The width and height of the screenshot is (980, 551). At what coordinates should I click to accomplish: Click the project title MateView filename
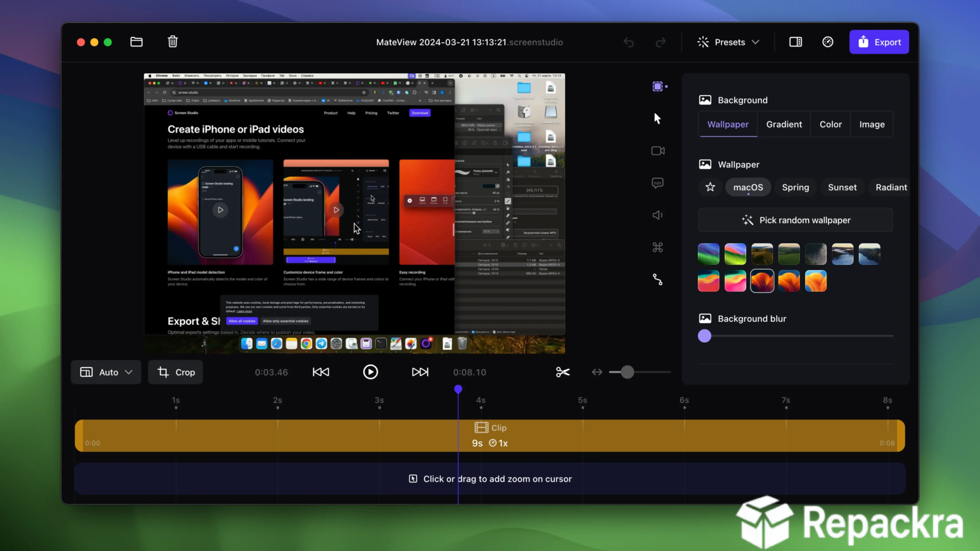[x=469, y=42]
